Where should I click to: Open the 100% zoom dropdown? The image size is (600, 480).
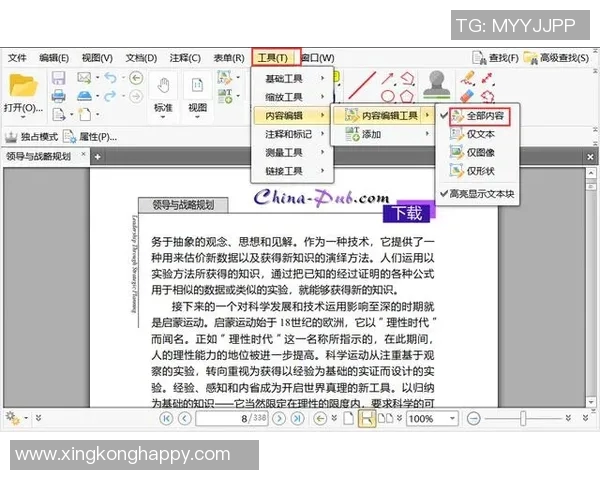point(453,418)
